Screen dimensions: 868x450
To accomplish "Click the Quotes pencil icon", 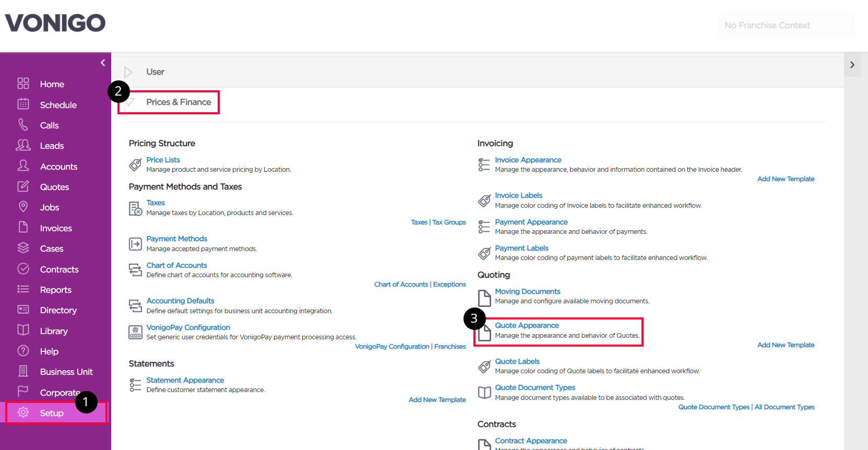I will point(23,186).
